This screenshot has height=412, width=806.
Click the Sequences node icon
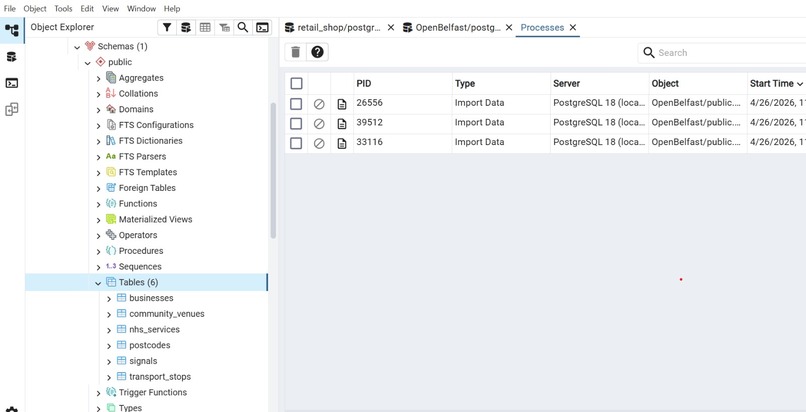pos(111,266)
